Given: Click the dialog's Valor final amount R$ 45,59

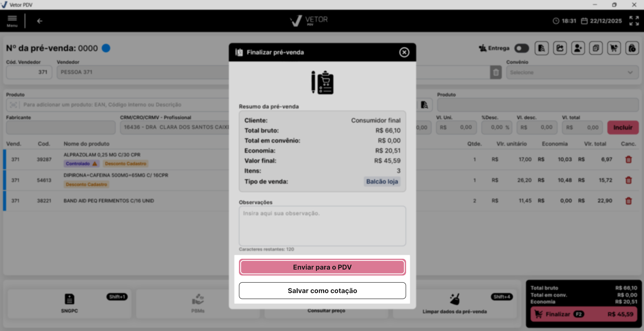Looking at the screenshot, I should (x=387, y=161).
